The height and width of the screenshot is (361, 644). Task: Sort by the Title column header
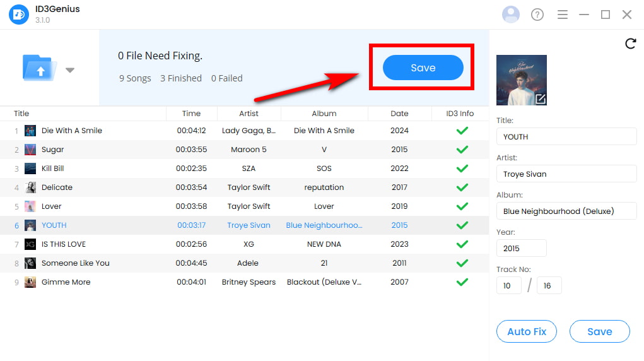(21, 114)
